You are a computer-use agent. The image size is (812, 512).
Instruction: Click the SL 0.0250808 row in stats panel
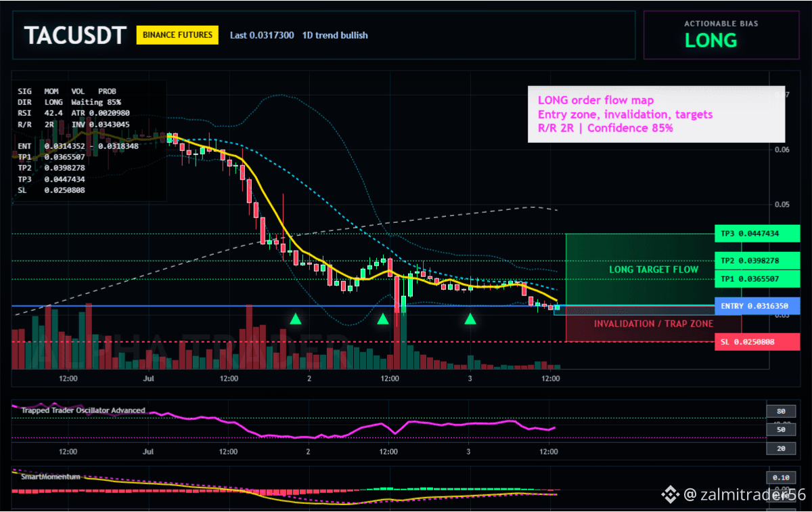(51, 190)
